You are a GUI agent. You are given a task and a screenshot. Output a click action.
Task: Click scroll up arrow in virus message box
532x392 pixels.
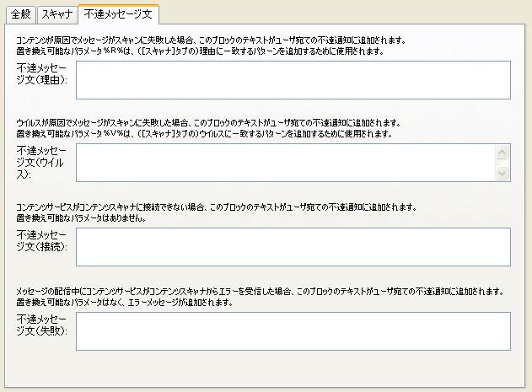(502, 152)
